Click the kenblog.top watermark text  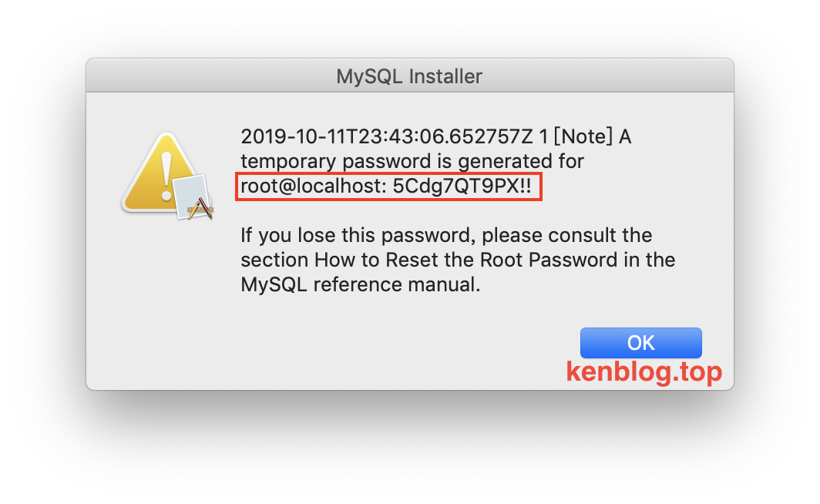644,371
